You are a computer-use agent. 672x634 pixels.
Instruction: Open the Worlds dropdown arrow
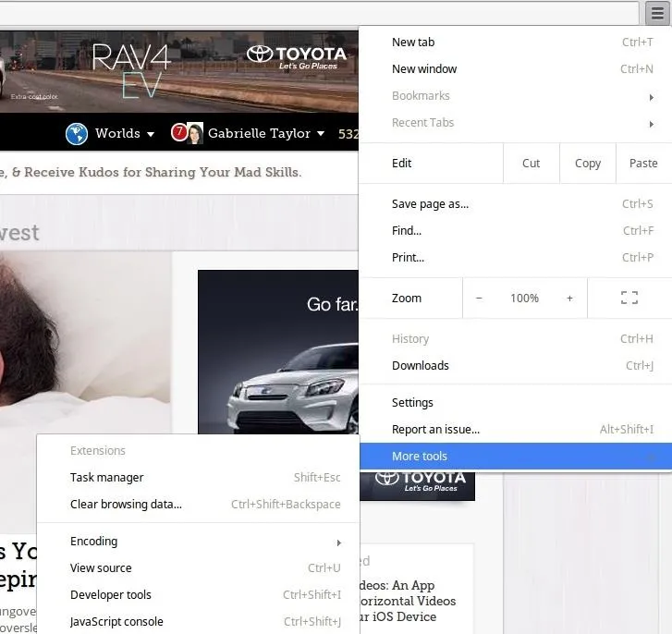(151, 134)
